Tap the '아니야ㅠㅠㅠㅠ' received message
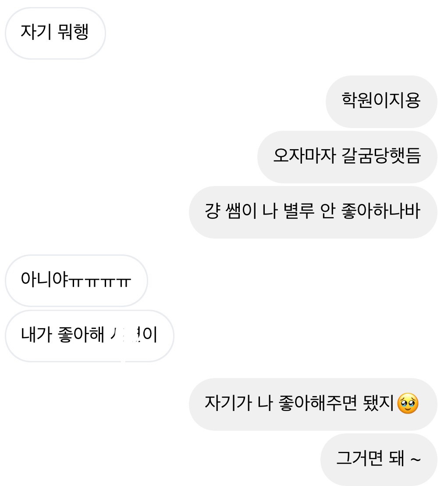This screenshot has width=448, height=486. pyautogui.click(x=77, y=281)
